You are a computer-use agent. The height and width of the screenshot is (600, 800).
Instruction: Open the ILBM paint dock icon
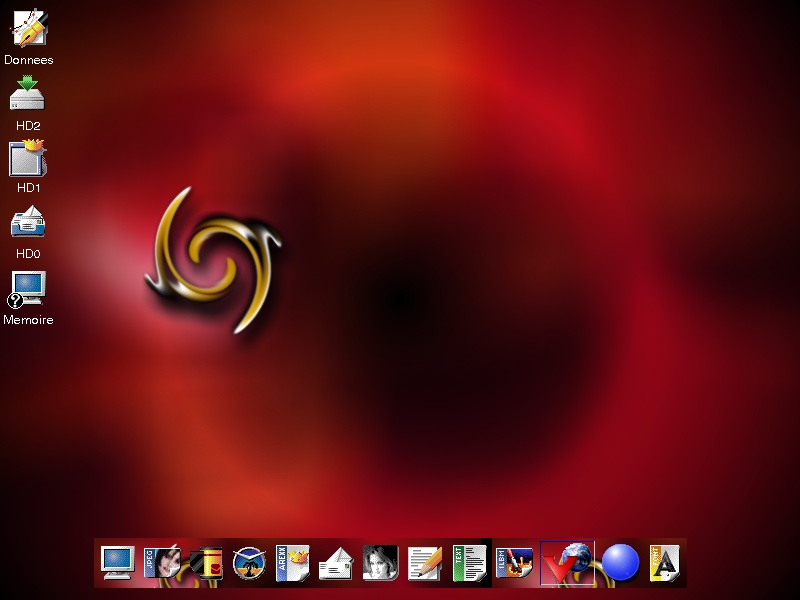pyautogui.click(x=514, y=563)
